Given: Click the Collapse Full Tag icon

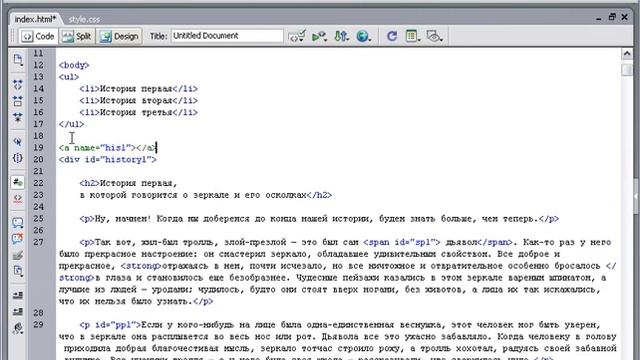Looking at the screenshot, I should point(18,85).
